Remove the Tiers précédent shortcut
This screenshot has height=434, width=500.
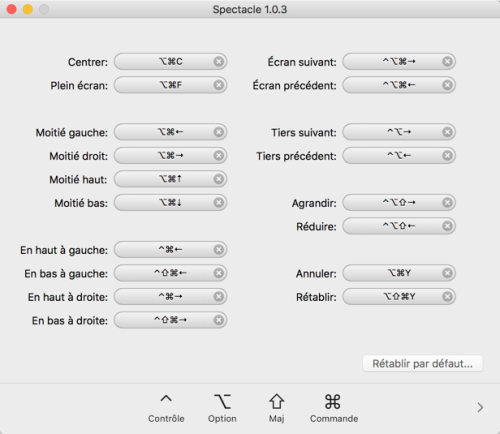[447, 156]
